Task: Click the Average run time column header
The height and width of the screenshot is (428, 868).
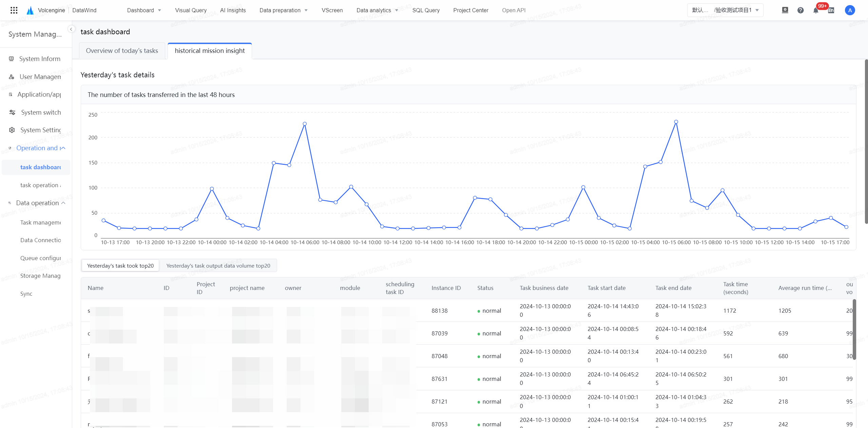Action: [x=805, y=288]
